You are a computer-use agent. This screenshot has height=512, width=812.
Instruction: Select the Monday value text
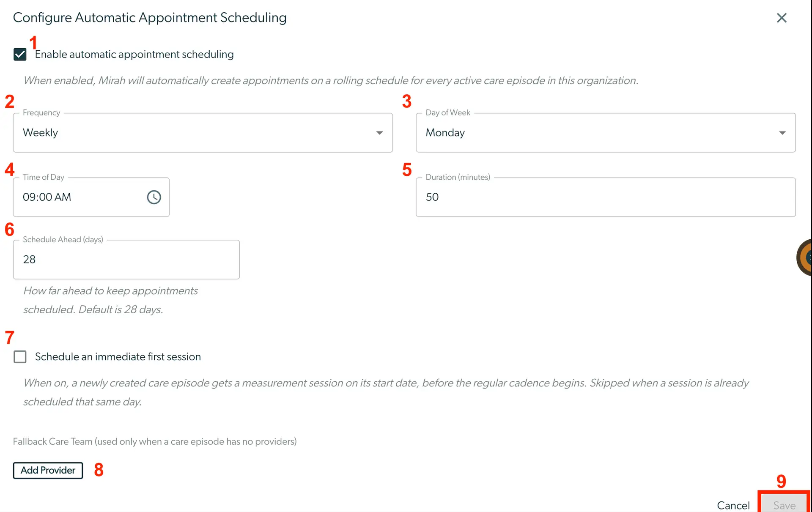click(445, 133)
